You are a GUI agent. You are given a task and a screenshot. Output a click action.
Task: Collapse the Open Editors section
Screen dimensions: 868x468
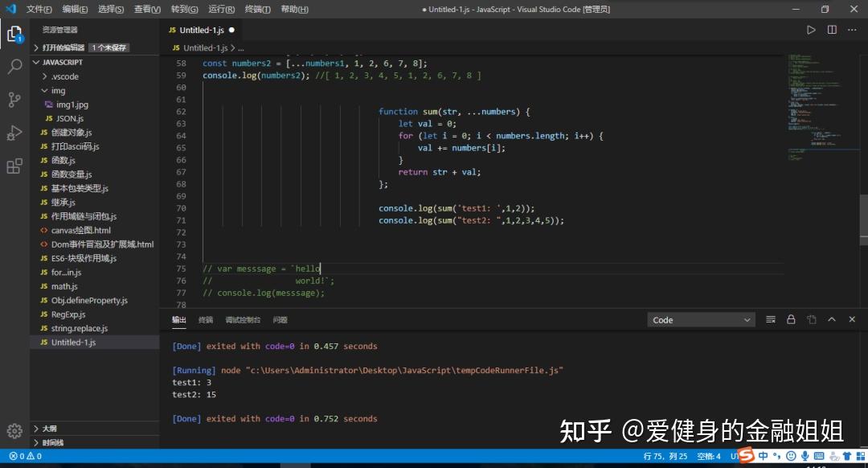(36, 47)
